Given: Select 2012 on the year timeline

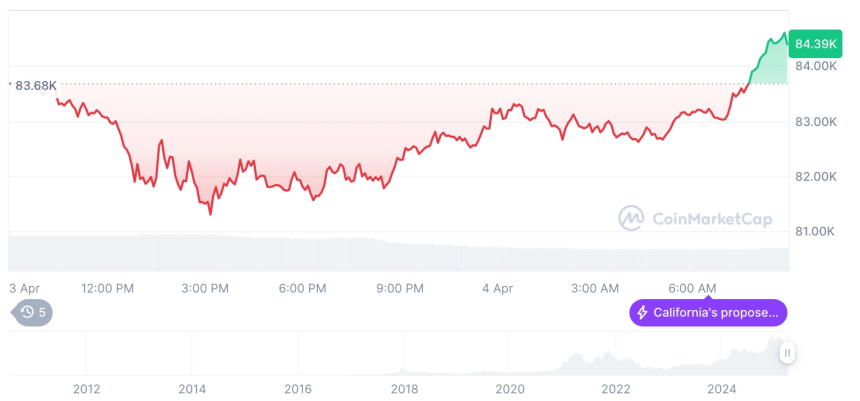Looking at the screenshot, I should (86, 389).
